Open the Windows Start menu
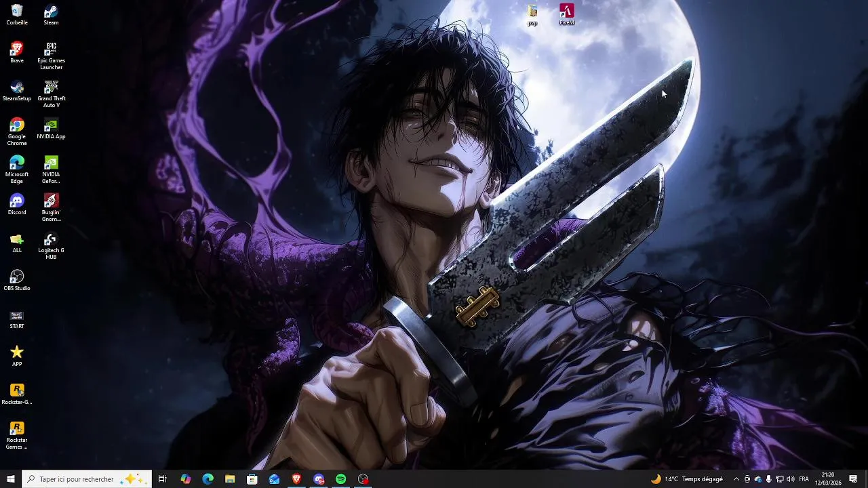This screenshot has height=488, width=868. tap(11, 479)
